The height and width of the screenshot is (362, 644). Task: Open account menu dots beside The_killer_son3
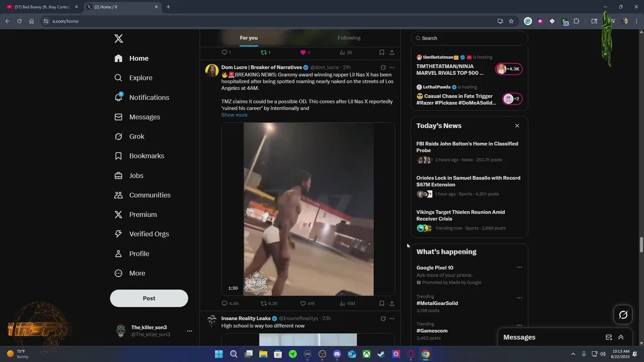(190, 331)
